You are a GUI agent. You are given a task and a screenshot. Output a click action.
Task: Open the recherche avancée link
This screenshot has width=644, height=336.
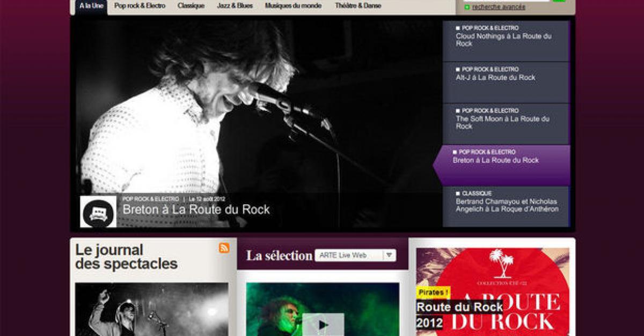tap(499, 7)
